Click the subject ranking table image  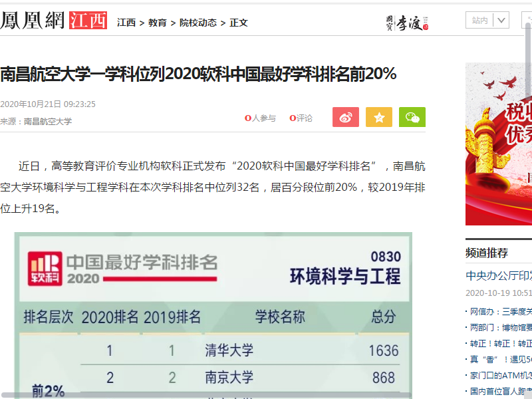pos(213,313)
